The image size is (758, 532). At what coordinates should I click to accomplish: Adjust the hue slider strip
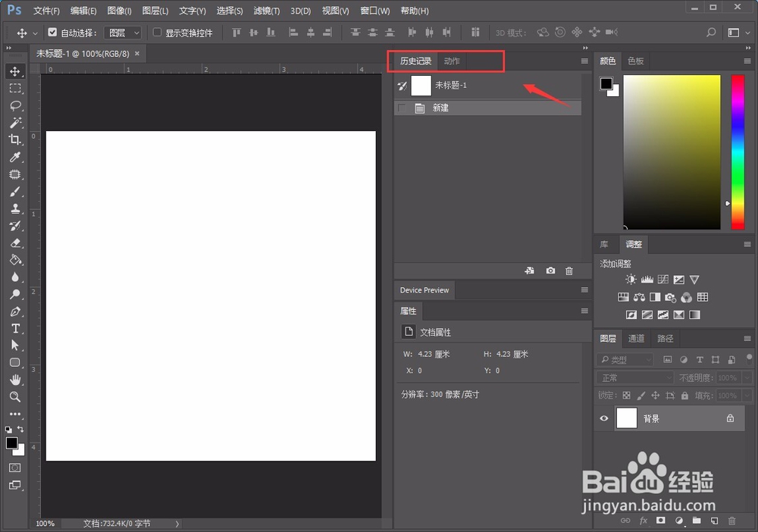pos(738,152)
